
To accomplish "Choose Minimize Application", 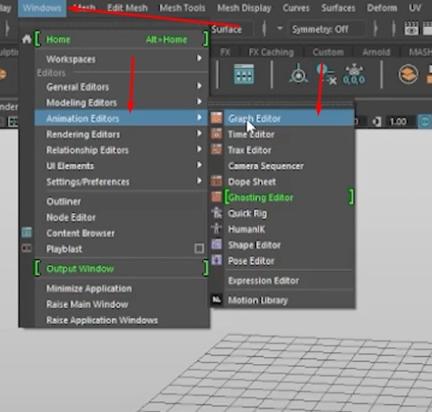I will coord(122,288).
